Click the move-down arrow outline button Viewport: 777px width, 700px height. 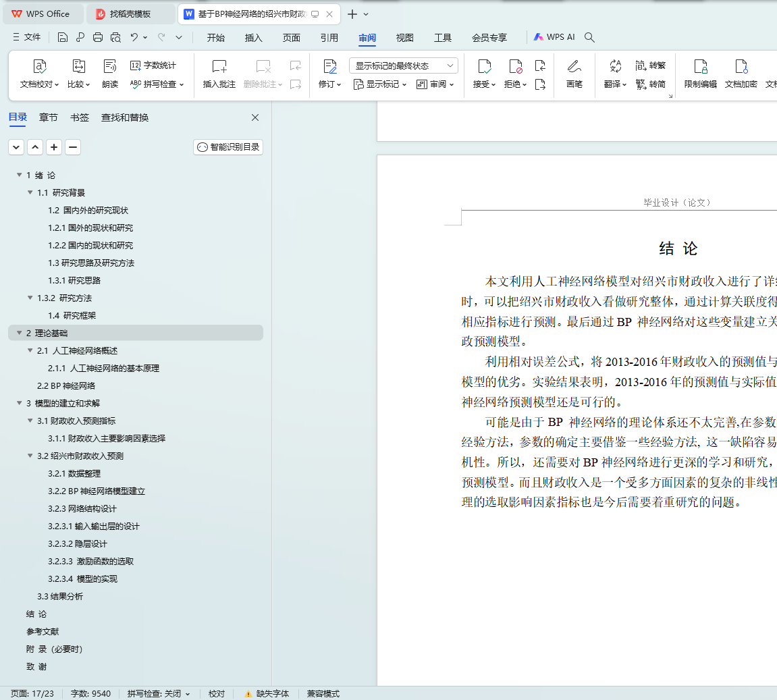click(x=16, y=147)
